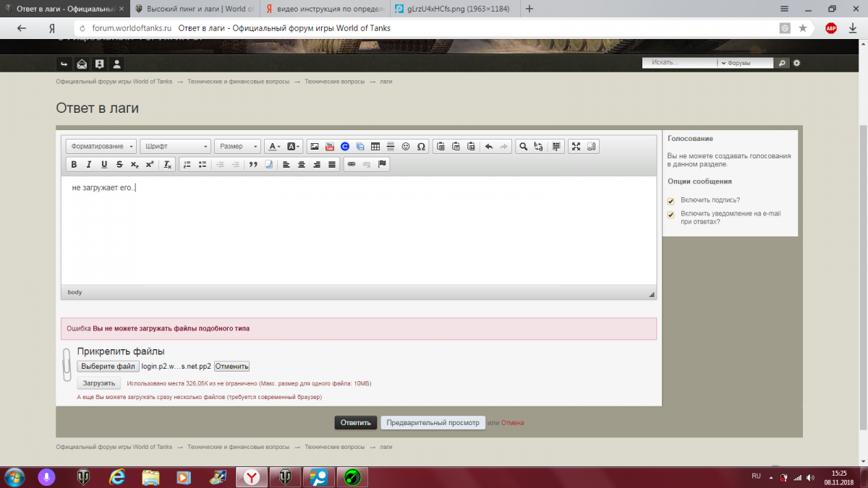Toggle 'Включить уведомление на e-mail' checkbox
Viewport: 868px width, 488px height.
pyautogui.click(x=671, y=215)
